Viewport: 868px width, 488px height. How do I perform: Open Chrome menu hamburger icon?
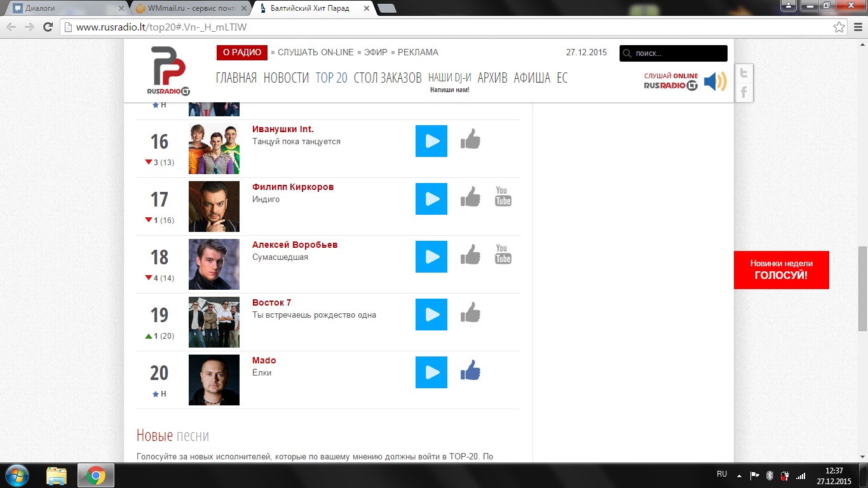click(x=857, y=27)
